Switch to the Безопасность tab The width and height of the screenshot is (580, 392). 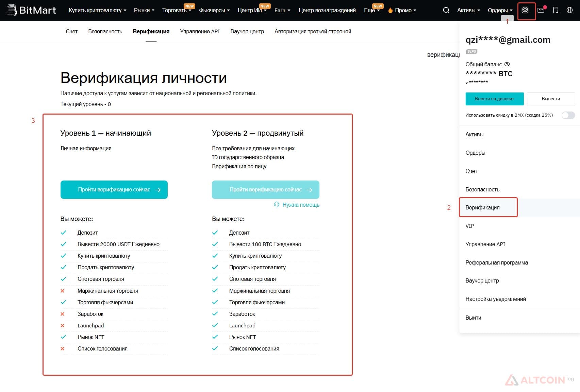point(105,31)
